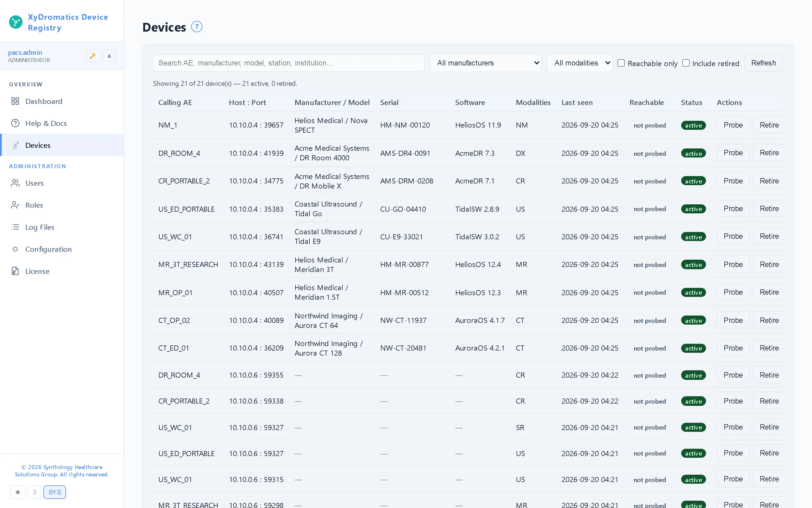
Task: Switch to dark theme moon icon
Action: 34,492
